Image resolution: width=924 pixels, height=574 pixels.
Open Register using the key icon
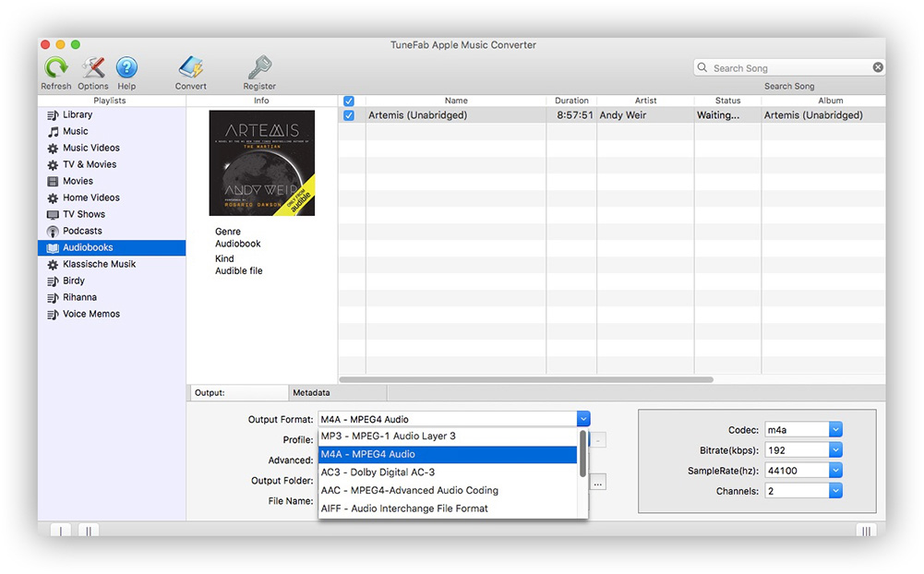point(258,67)
